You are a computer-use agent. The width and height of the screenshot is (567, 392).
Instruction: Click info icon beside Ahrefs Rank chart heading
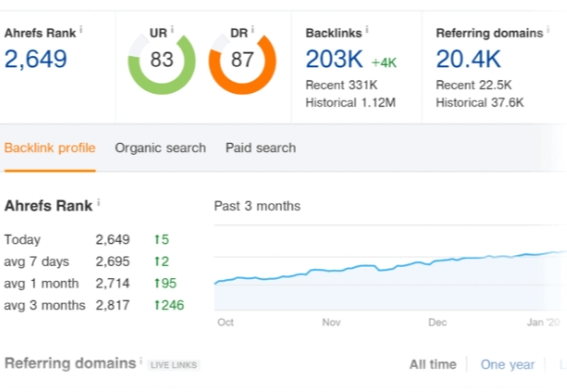[98, 203]
